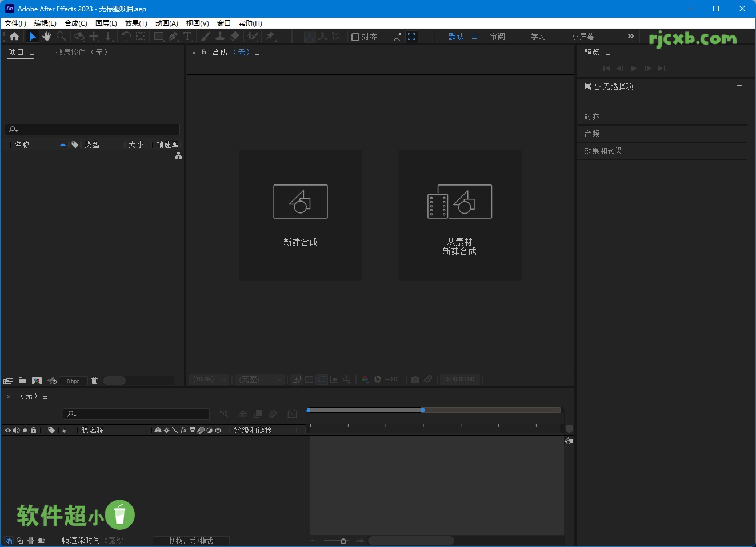Image resolution: width=756 pixels, height=547 pixels.
Task: Sort project items by the 名称 column header
Action: click(23, 144)
